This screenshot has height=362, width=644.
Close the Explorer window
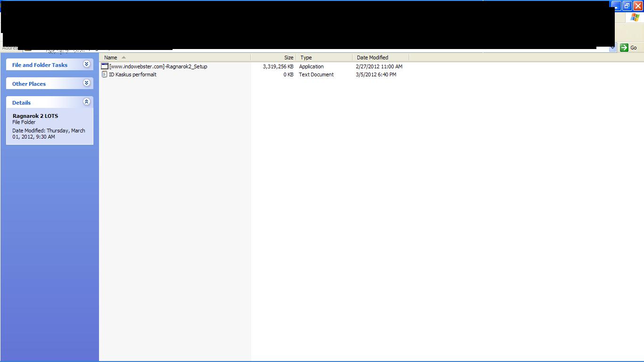[638, 6]
